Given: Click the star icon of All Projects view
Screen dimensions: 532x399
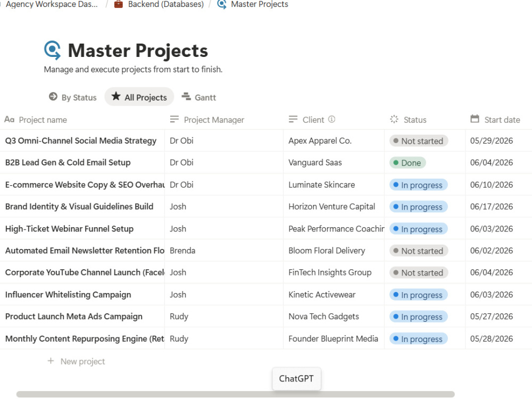Looking at the screenshot, I should click(x=115, y=96).
